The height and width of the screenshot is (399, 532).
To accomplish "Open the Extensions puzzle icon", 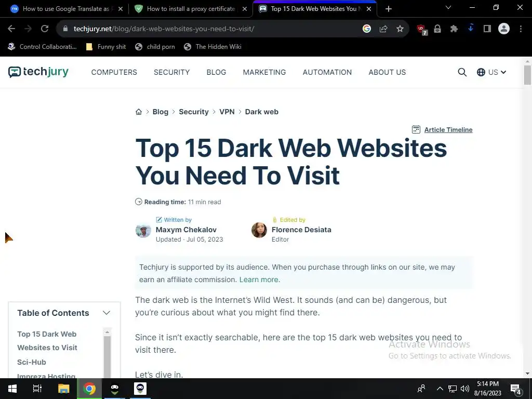I will point(454,29).
